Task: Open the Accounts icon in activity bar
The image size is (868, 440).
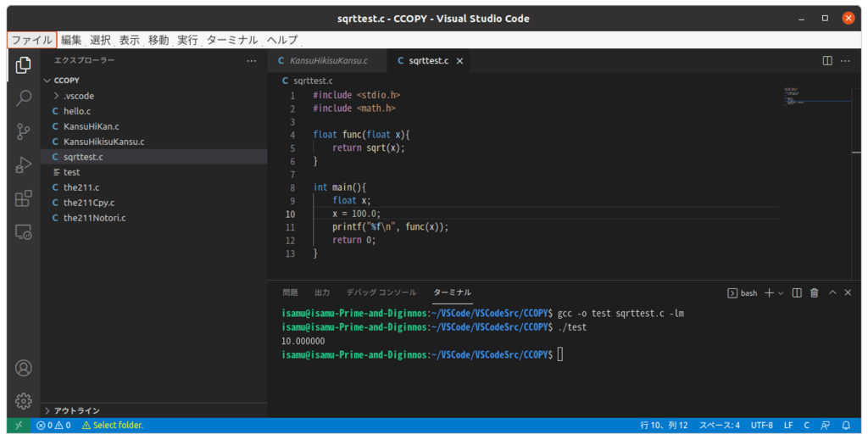Action: (x=23, y=368)
